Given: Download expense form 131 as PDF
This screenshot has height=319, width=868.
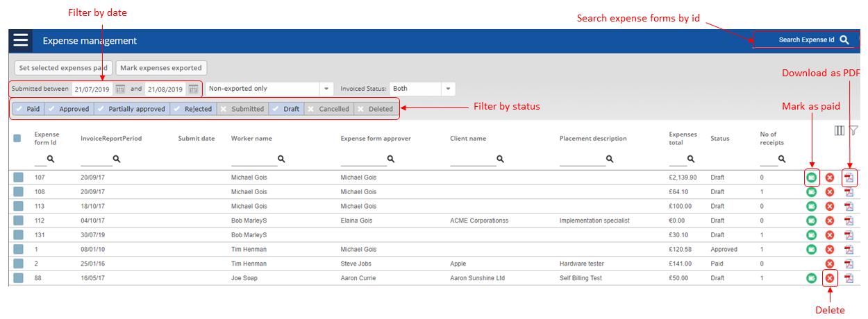Looking at the screenshot, I should [x=848, y=235].
